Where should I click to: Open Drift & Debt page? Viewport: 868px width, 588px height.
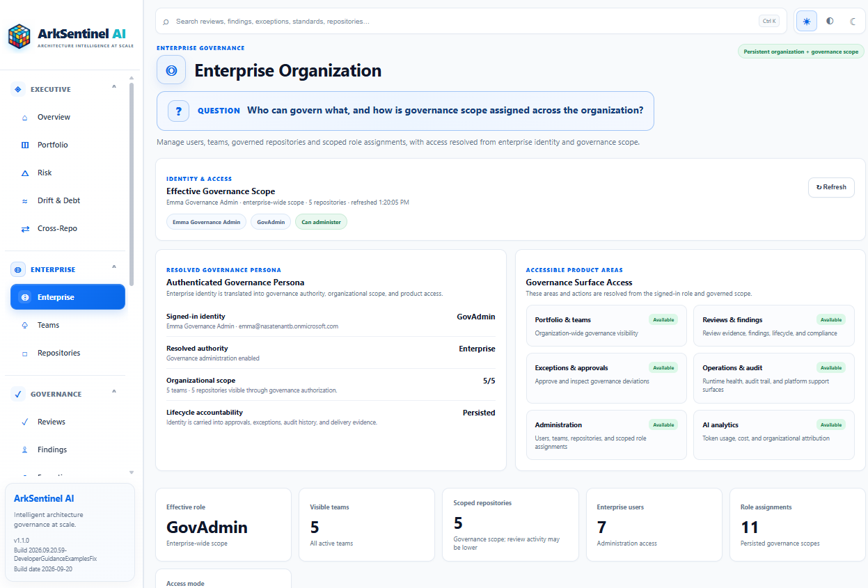pos(68,201)
